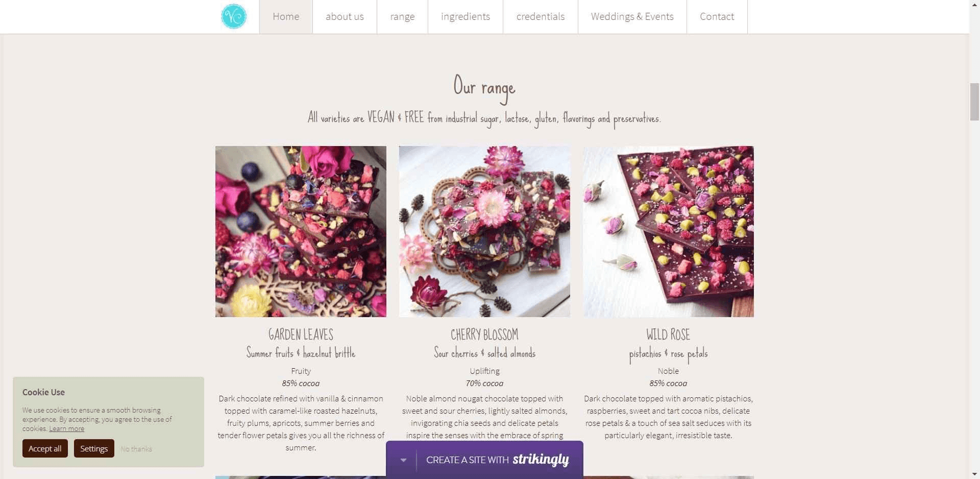980x479 pixels.
Task: View the Wild Rose chocolate photo
Action: click(x=668, y=231)
